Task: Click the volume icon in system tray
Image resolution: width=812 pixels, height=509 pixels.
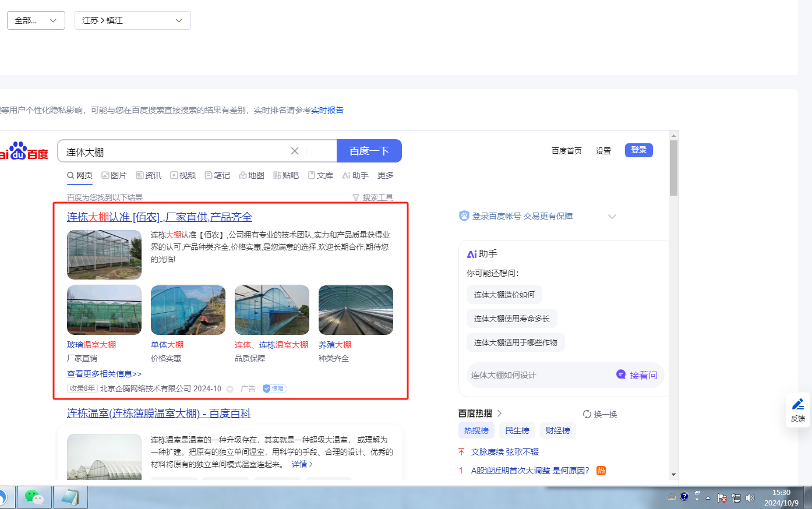Action: point(750,498)
